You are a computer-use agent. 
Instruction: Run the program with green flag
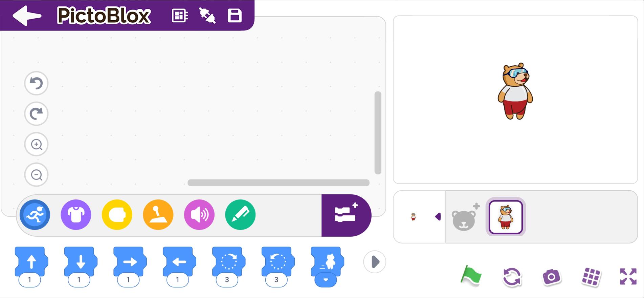(471, 276)
